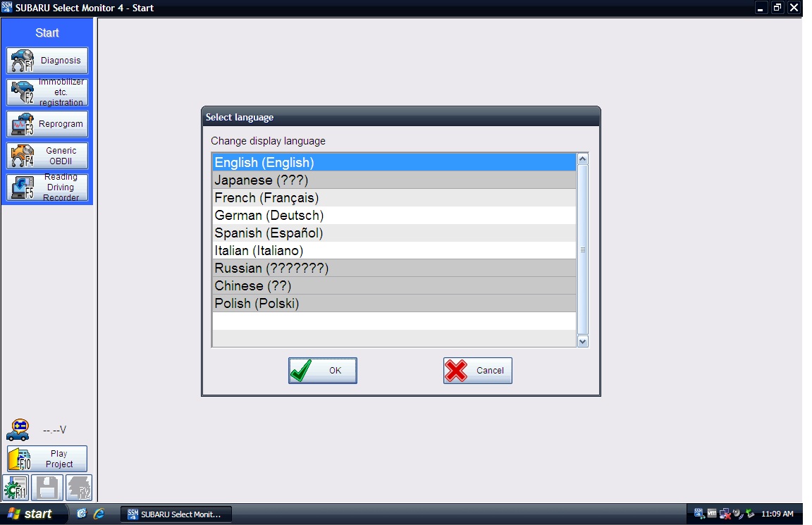Viewport: 812px width, 525px height.
Task: Launch Internet Explorer from quick launch
Action: (99, 514)
